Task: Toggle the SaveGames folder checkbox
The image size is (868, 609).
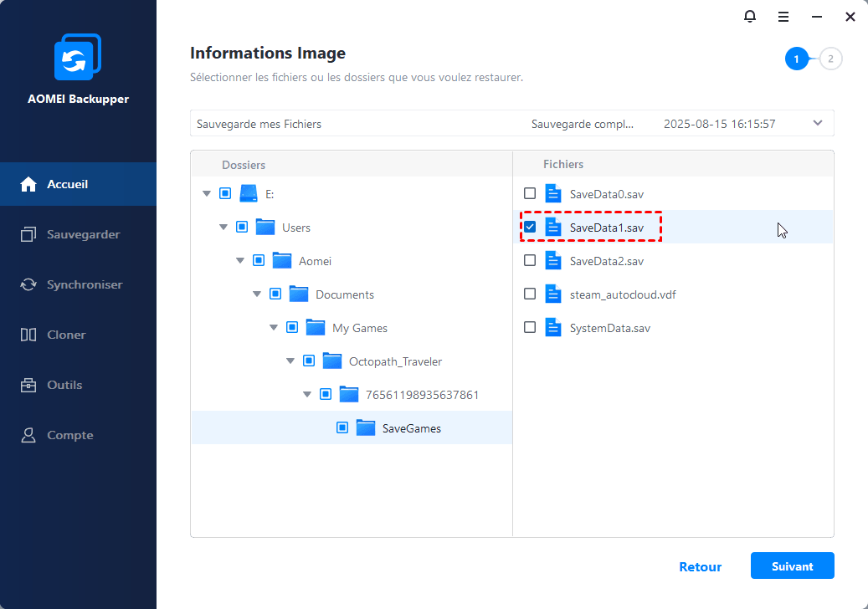Action: [342, 427]
